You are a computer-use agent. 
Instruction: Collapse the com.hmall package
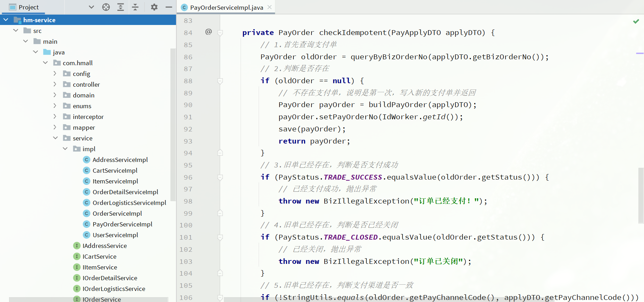(x=45, y=63)
